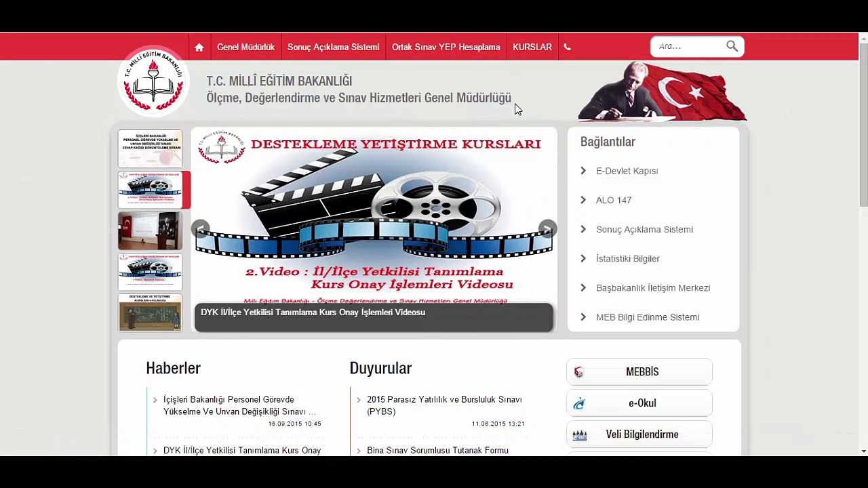
Task: Open the İstatistiki Bilgiler link
Action: tap(628, 258)
